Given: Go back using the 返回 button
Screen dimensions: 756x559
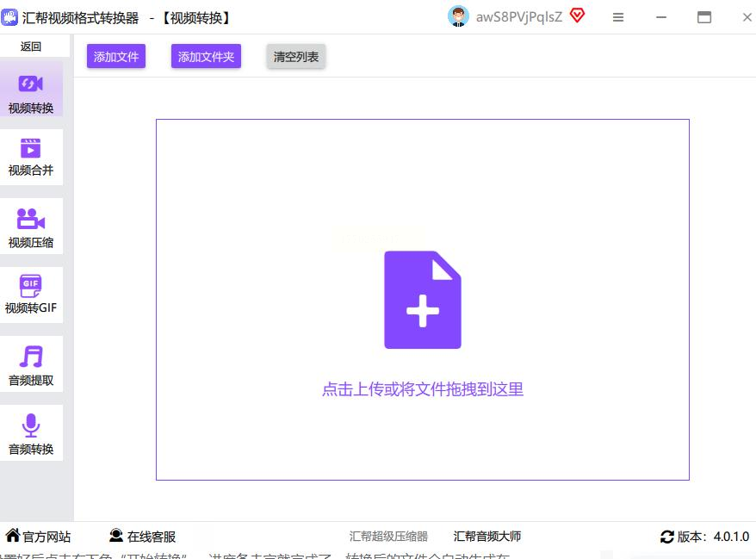Looking at the screenshot, I should [x=31, y=47].
